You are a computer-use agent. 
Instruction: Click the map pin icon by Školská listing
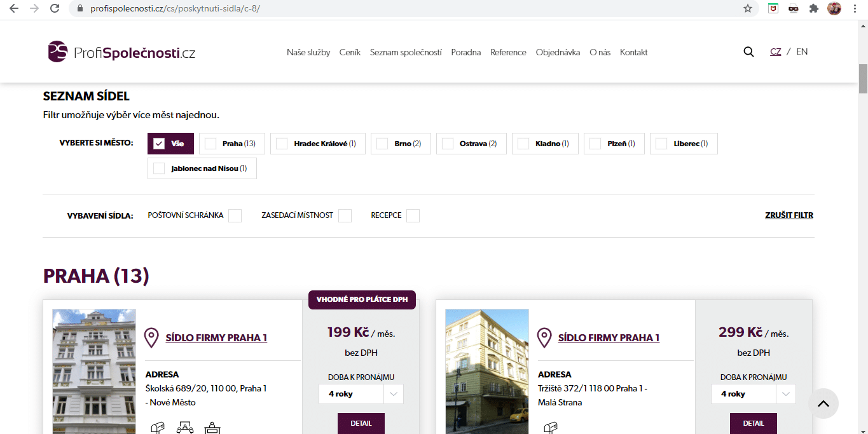[151, 338]
